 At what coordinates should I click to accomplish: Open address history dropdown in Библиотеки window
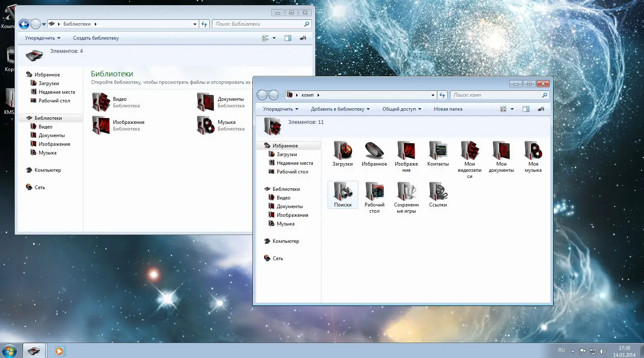pos(195,24)
